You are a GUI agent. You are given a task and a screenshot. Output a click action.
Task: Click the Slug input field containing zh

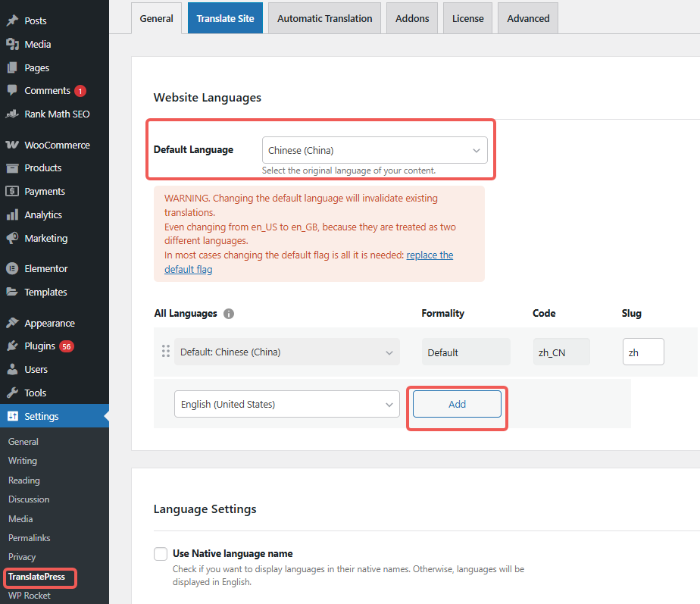click(643, 352)
